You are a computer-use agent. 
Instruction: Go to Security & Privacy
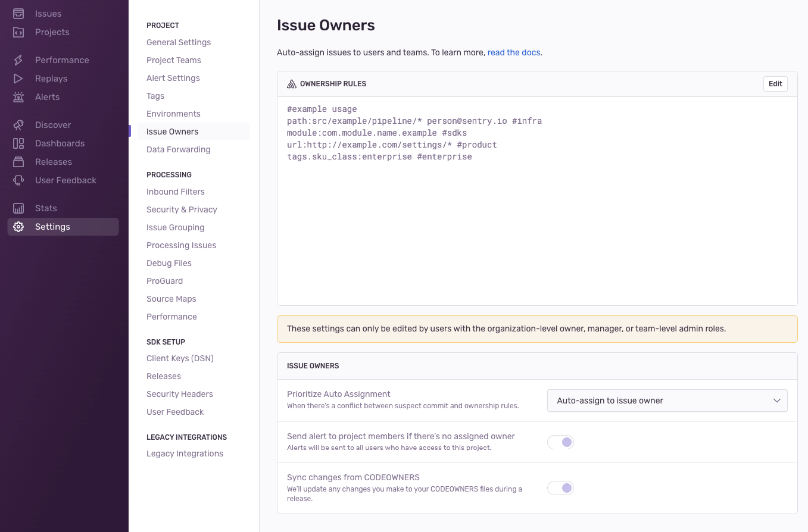[x=182, y=209]
